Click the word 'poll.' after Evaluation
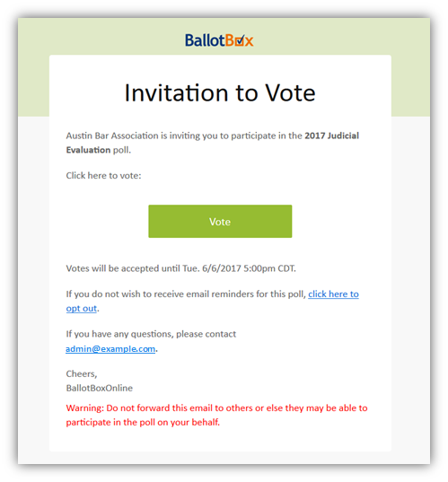 point(122,150)
